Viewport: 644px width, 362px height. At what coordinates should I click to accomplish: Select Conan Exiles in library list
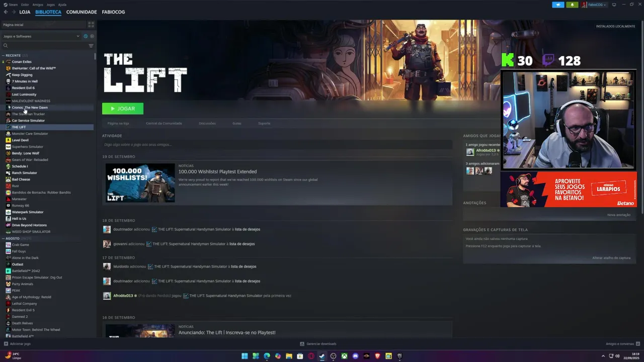22,62
